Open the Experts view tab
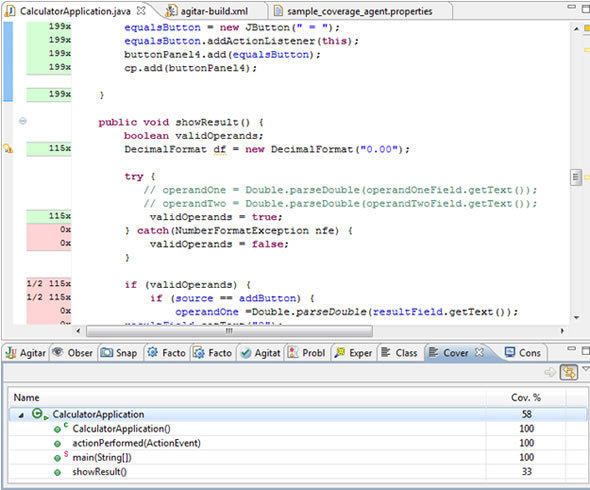Image resolution: width=590 pixels, height=490 pixels. pos(353,353)
